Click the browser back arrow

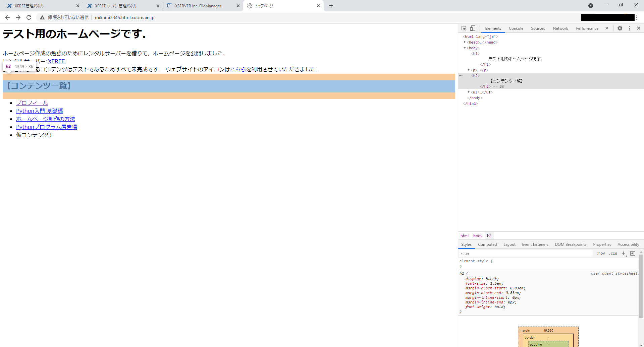(x=7, y=17)
